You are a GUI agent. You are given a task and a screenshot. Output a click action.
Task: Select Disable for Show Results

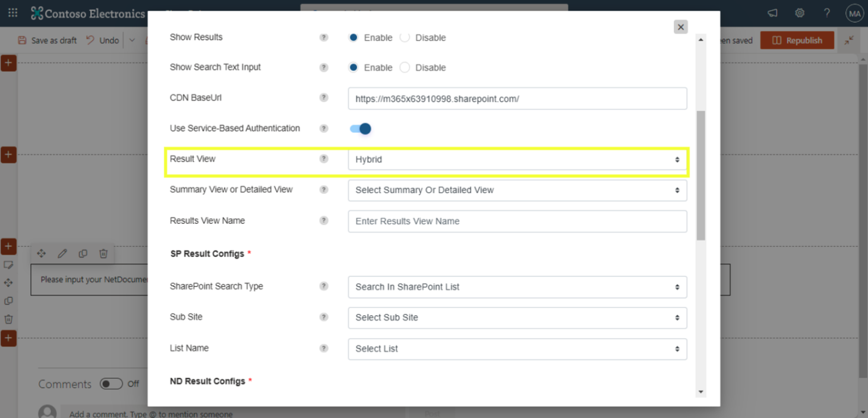coord(405,37)
